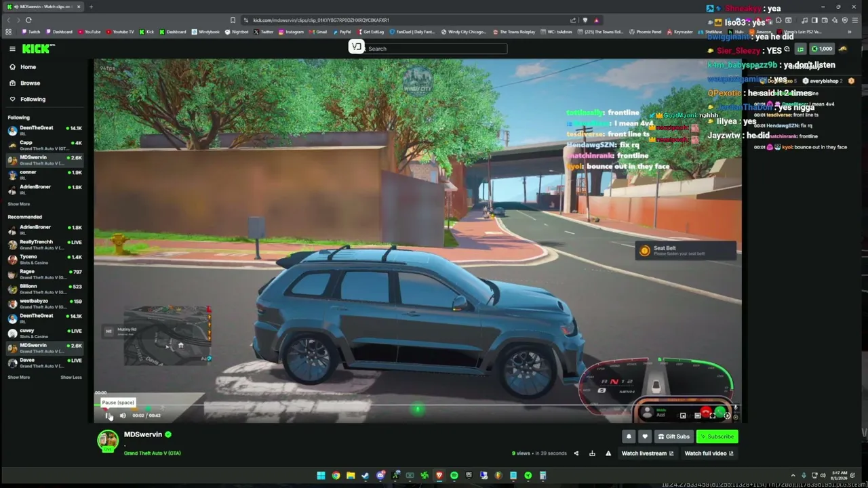Open the Phoenix Panel bookmark
The image size is (868, 488).
click(646, 32)
